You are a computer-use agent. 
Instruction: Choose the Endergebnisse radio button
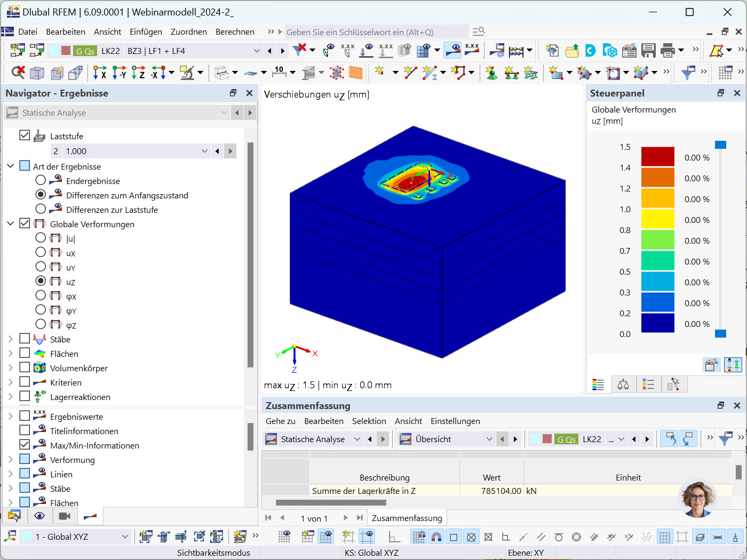[x=41, y=180]
